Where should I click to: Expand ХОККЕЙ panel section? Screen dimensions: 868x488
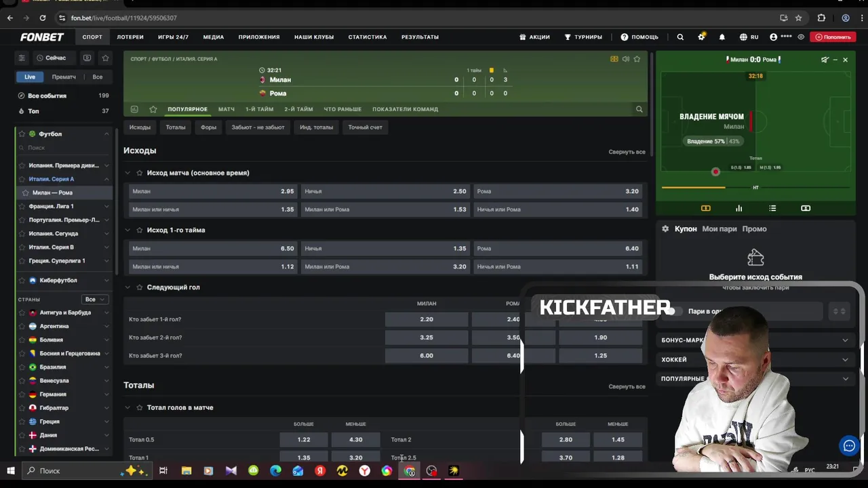[845, 359]
